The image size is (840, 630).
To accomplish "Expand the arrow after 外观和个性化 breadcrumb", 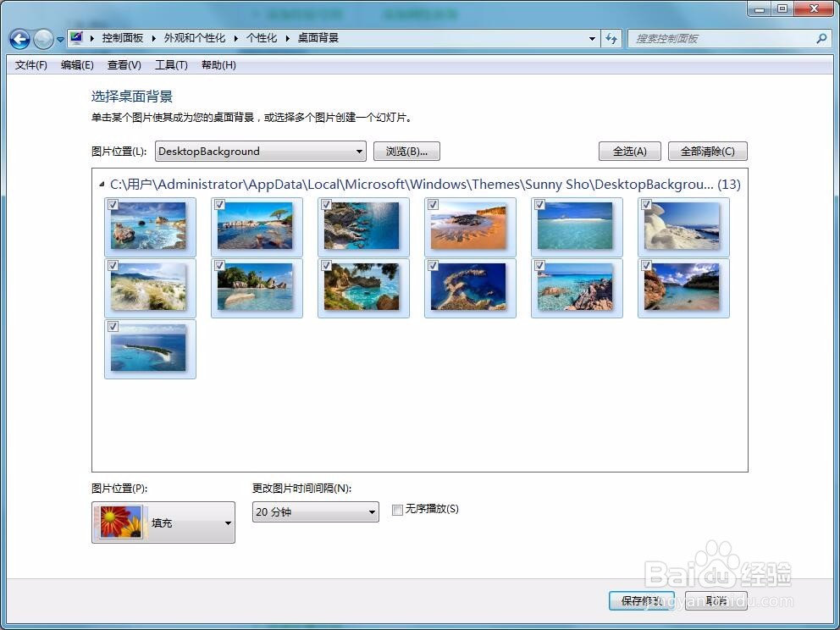I will (x=235, y=39).
